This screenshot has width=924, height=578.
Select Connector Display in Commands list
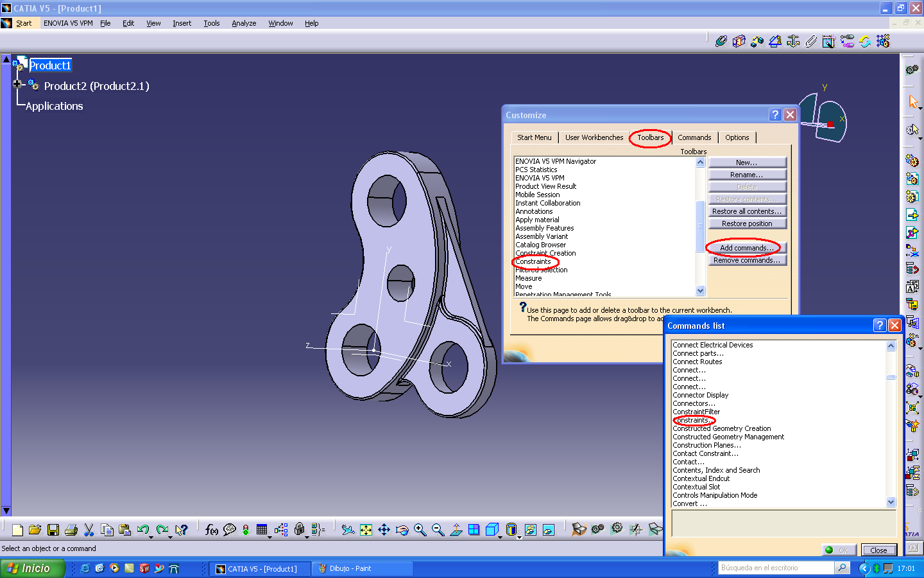click(700, 395)
